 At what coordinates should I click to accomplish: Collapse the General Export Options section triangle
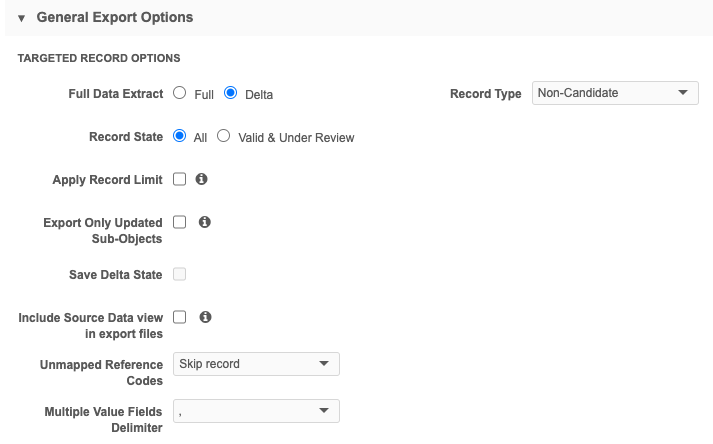(21, 18)
